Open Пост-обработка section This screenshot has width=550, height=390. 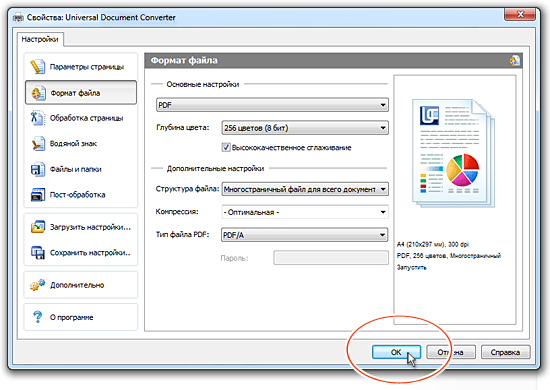pyautogui.click(x=81, y=195)
